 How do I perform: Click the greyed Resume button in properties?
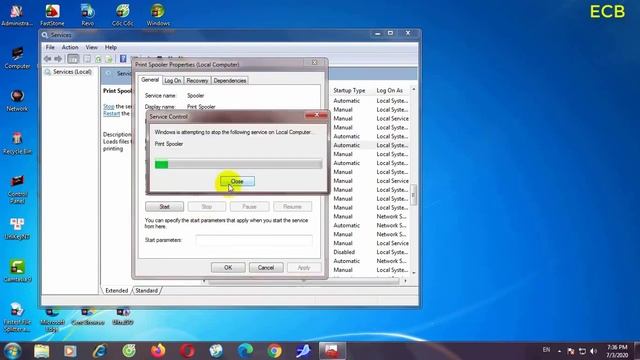point(292,207)
